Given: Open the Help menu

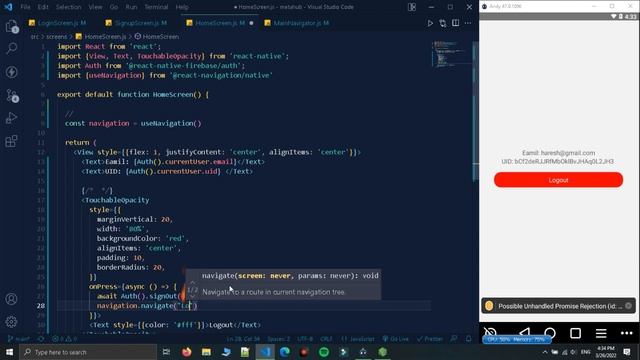Looking at the screenshot, I should click(x=182, y=7).
